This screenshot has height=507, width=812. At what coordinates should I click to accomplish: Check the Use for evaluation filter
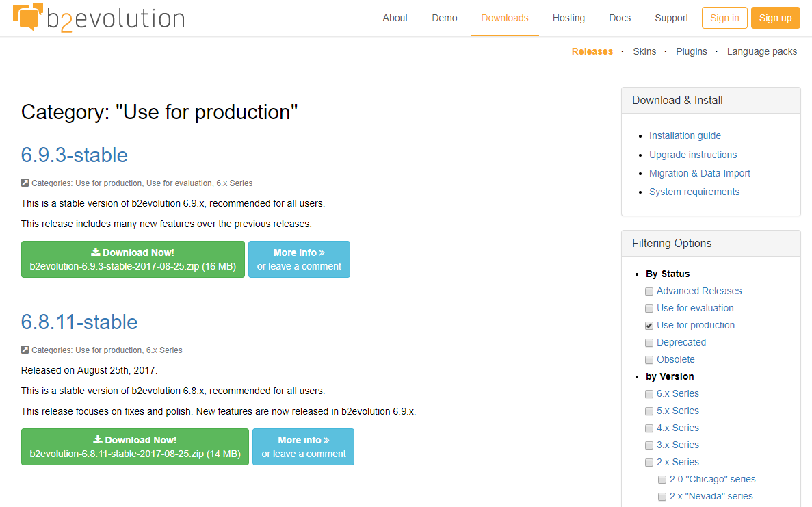[649, 309]
